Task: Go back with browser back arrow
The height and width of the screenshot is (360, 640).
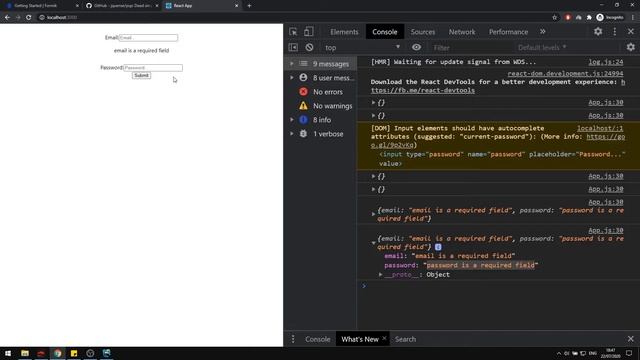Action: [x=7, y=18]
